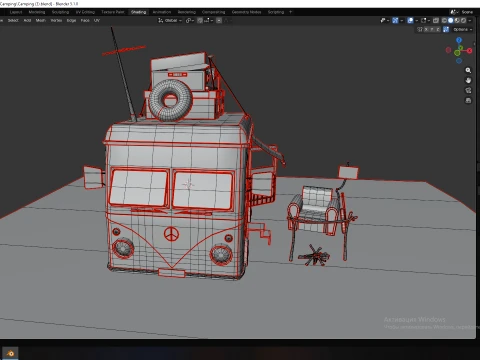Open the object visibility and selectability dropdown
This screenshot has height=360, width=480.
coord(385,20)
